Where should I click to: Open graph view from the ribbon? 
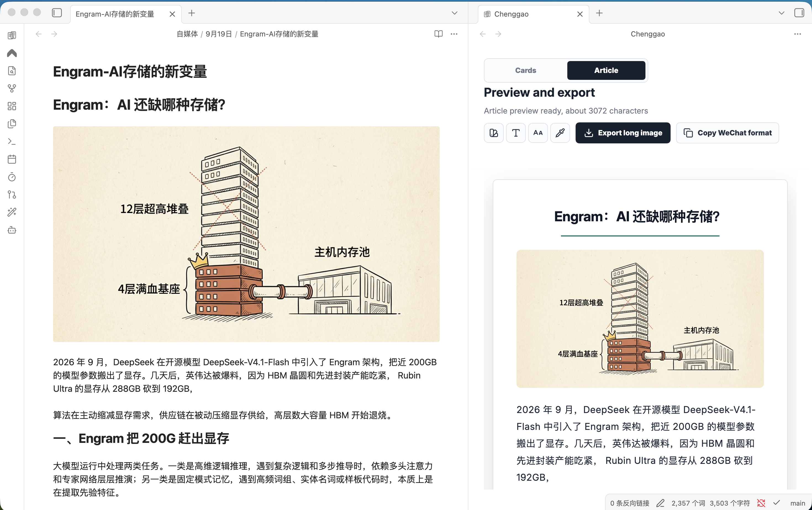[12, 88]
